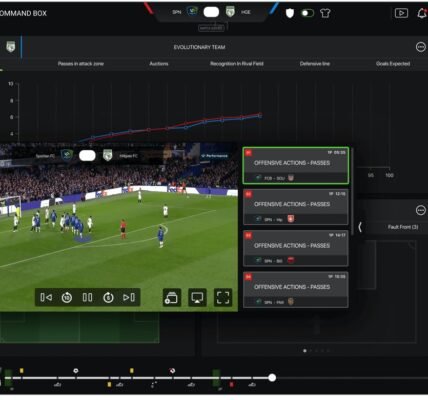Switch to the Passes in attack zone tab
This screenshot has height=400, width=428.
[x=81, y=64]
